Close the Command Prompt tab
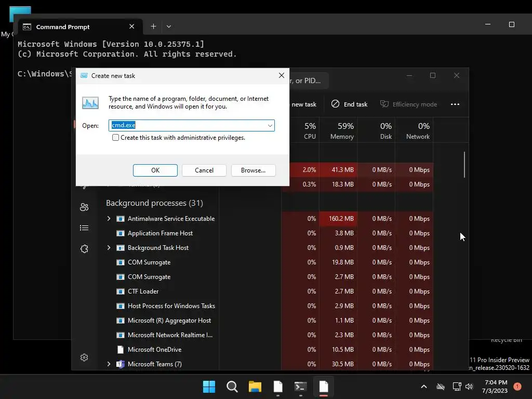532x399 pixels. click(132, 26)
